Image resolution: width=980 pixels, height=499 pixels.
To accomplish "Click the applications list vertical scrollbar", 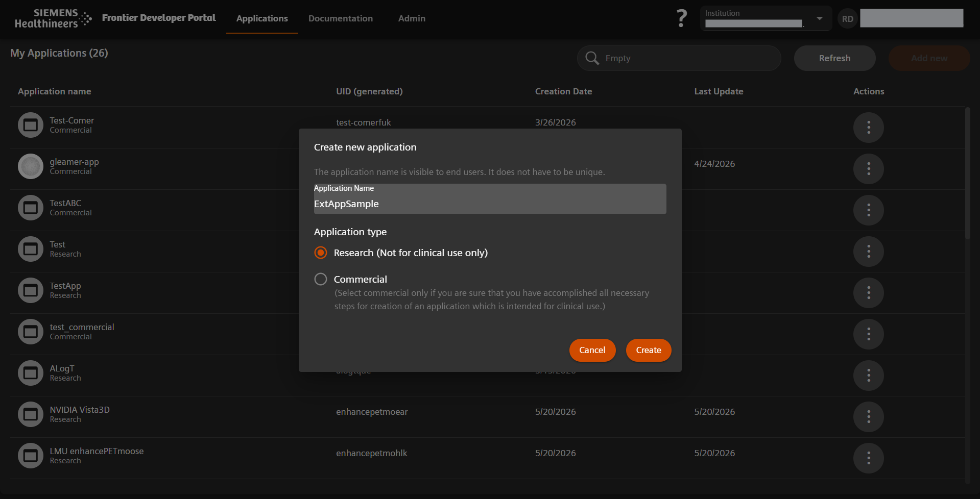I will pyautogui.click(x=967, y=173).
